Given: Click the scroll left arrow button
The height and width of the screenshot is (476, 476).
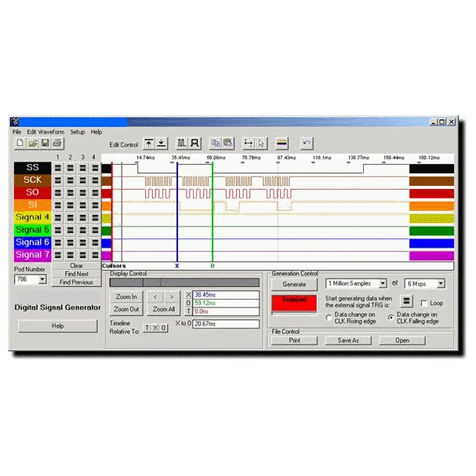Looking at the screenshot, I should click(155, 297).
